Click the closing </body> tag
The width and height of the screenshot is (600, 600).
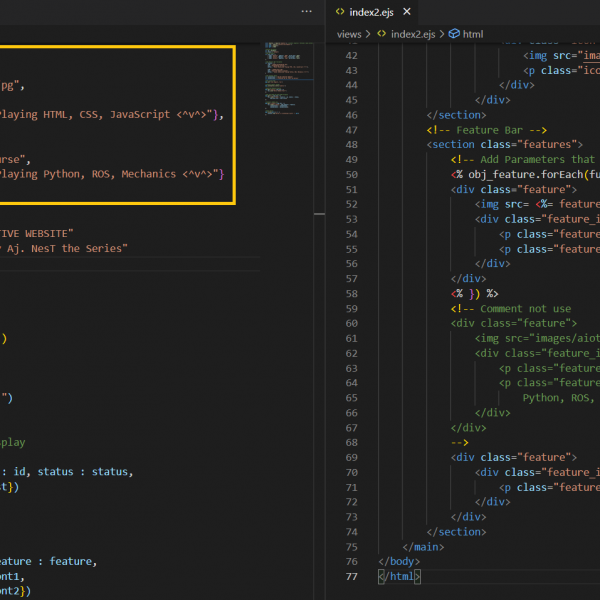(x=401, y=562)
